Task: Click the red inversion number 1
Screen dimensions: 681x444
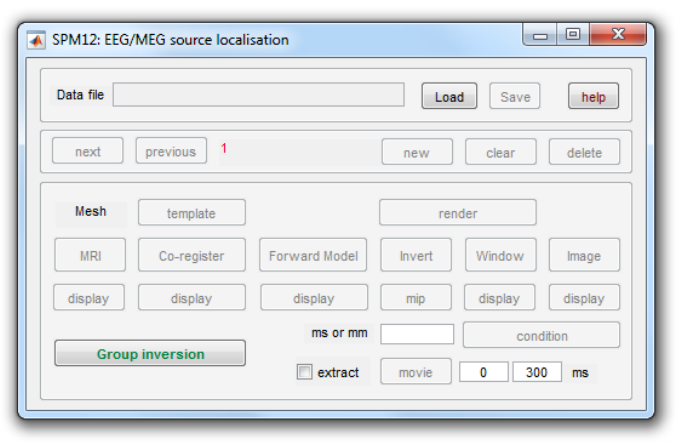Action: 224,148
